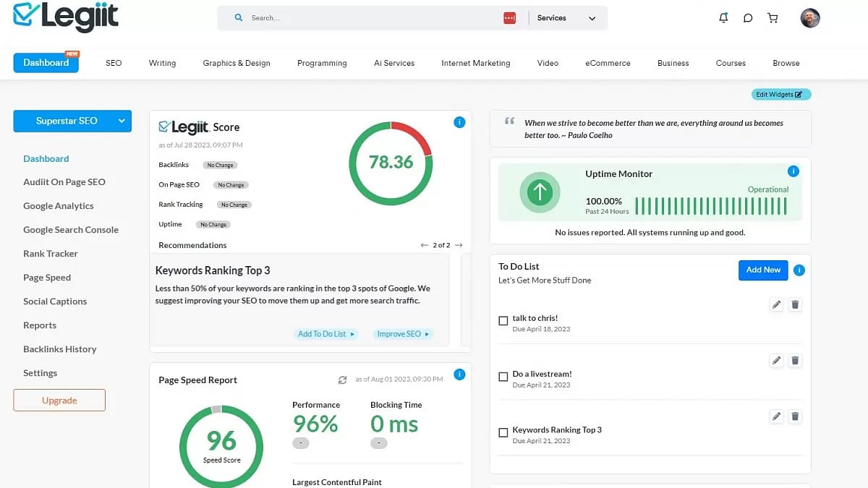Check off the 'talk to chris!' task

(503, 322)
